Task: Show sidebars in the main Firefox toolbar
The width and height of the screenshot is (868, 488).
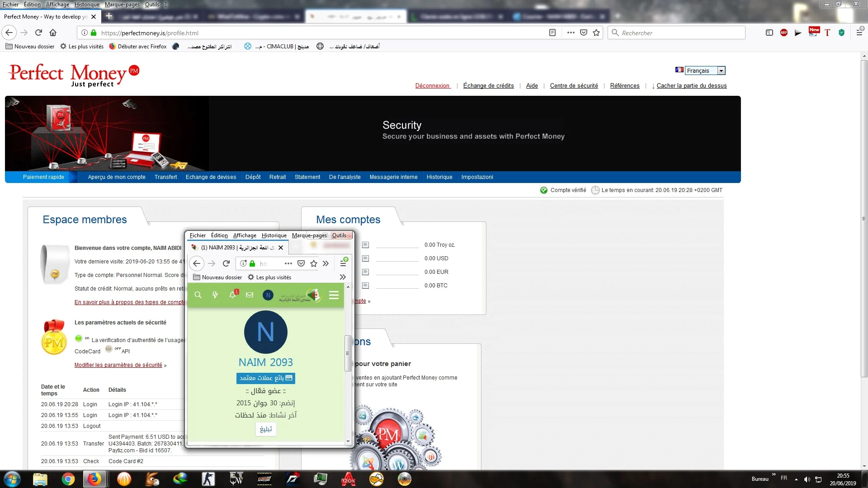Action: coord(769,33)
